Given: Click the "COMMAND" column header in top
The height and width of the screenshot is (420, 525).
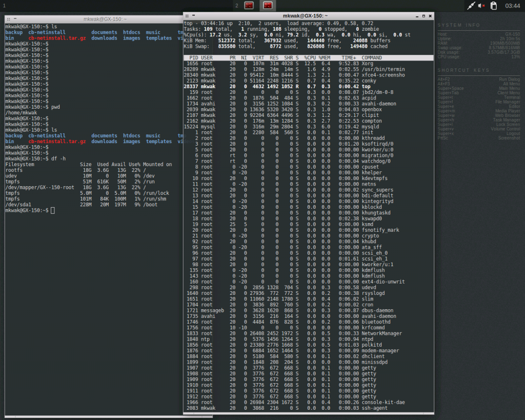Looking at the screenshot, I should click(372, 58).
